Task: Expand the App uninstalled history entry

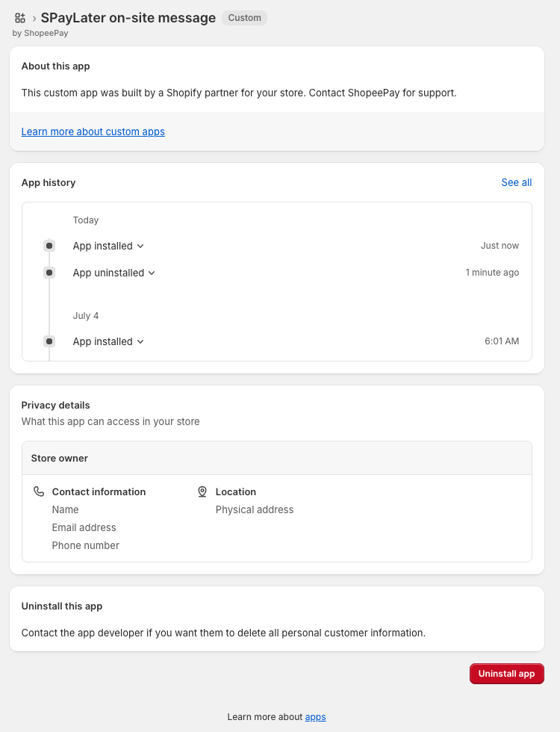Action: pos(113,273)
